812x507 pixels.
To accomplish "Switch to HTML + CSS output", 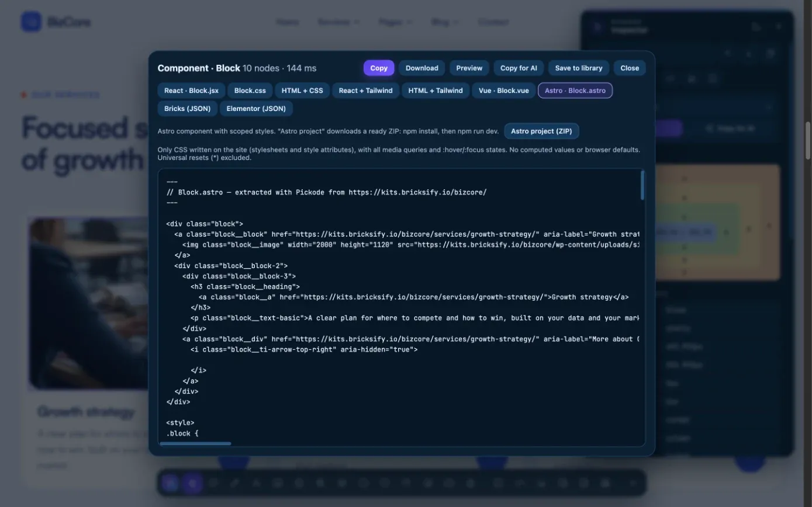I will 302,91.
